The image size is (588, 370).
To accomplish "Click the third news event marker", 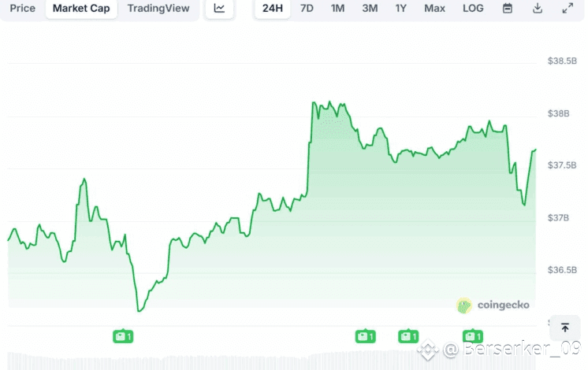I will (408, 336).
